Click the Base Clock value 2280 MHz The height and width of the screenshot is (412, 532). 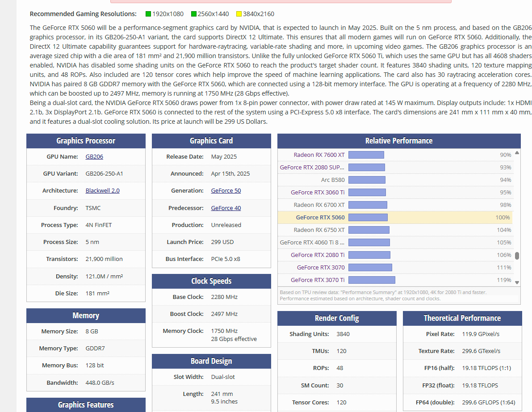224,297
